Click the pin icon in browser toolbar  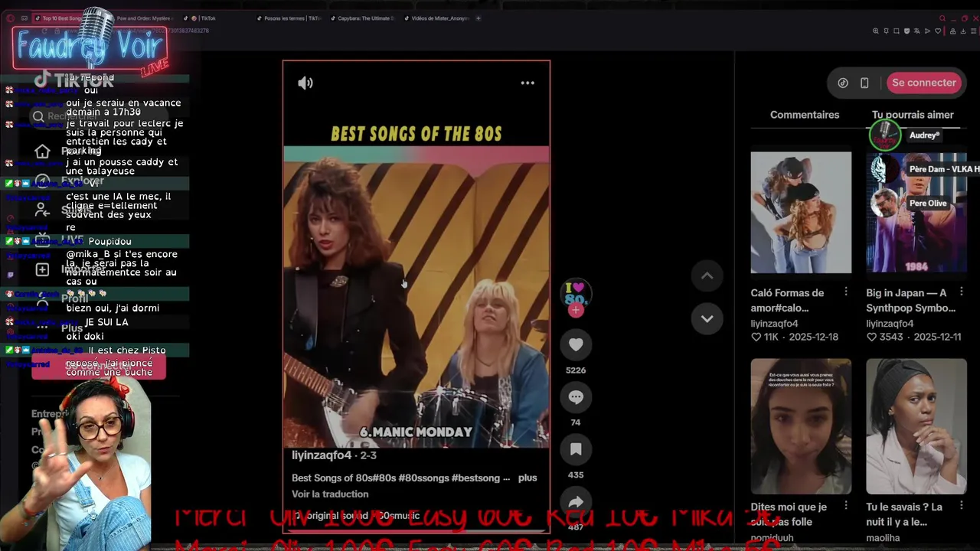coord(887,31)
